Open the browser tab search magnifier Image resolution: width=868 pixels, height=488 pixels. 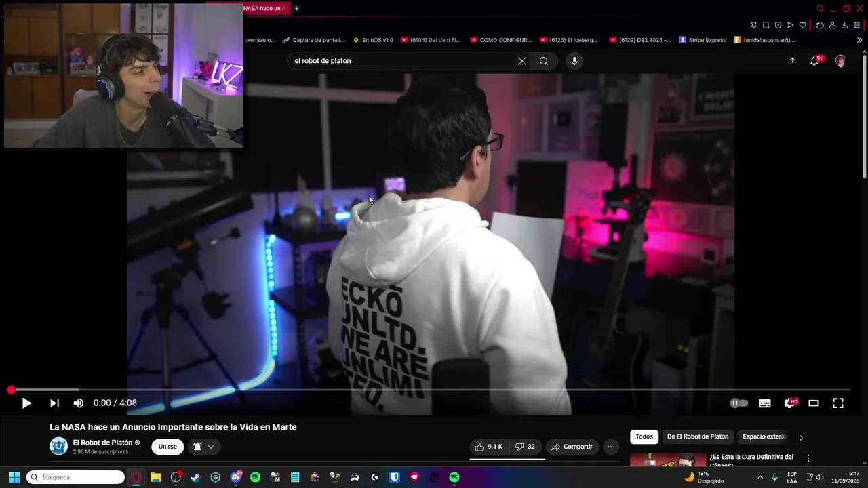click(820, 8)
